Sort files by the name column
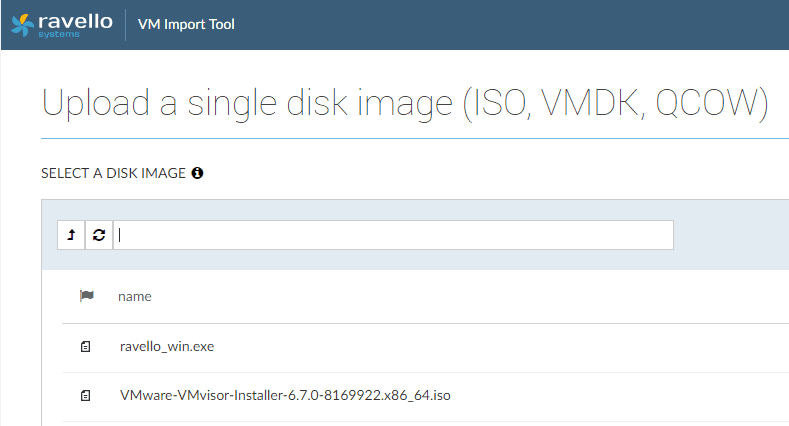The height and width of the screenshot is (426, 789). 134,296
